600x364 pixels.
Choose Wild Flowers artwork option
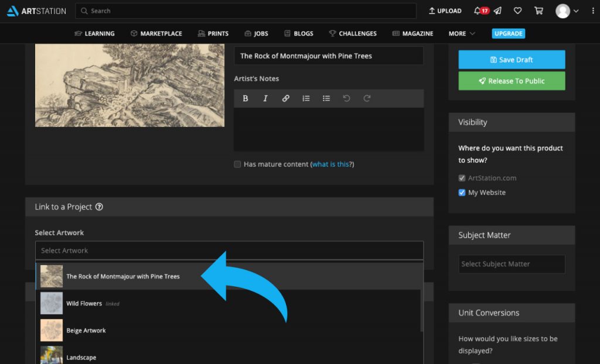pos(228,303)
